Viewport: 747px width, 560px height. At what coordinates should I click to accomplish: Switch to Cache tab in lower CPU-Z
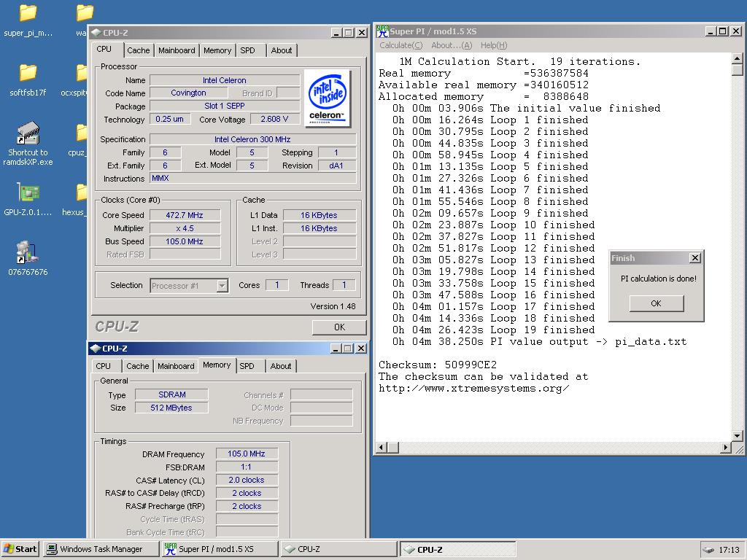[138, 366]
